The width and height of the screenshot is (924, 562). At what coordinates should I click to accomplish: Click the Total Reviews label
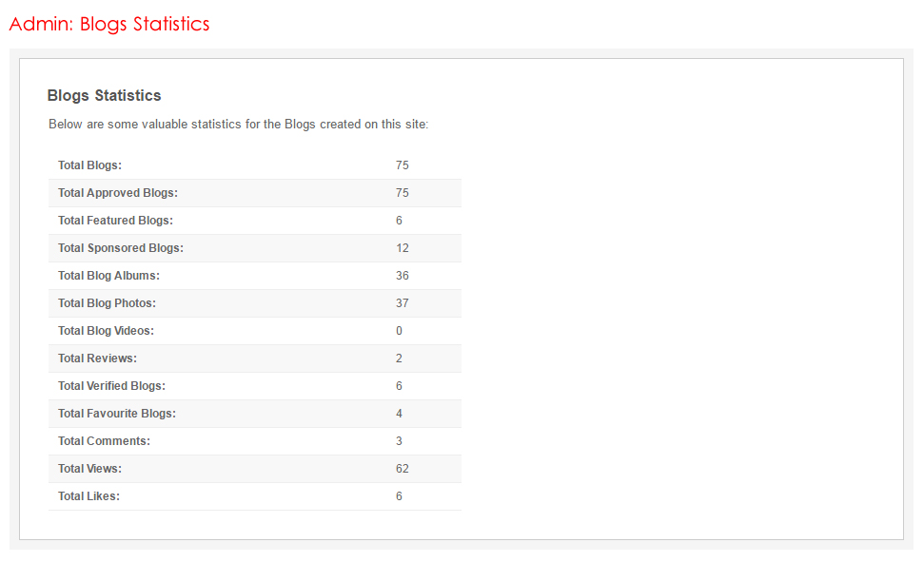click(97, 359)
